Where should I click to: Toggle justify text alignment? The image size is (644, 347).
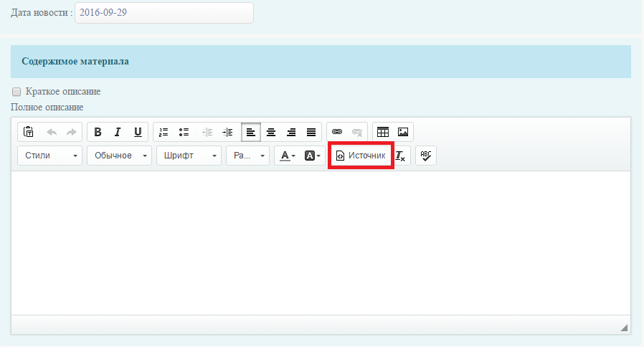pos(311,132)
